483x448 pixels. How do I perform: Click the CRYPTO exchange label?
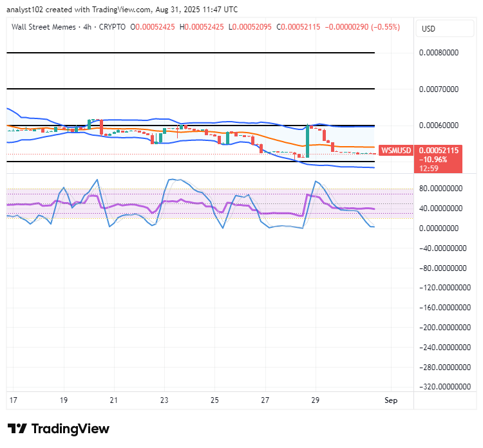(112, 27)
